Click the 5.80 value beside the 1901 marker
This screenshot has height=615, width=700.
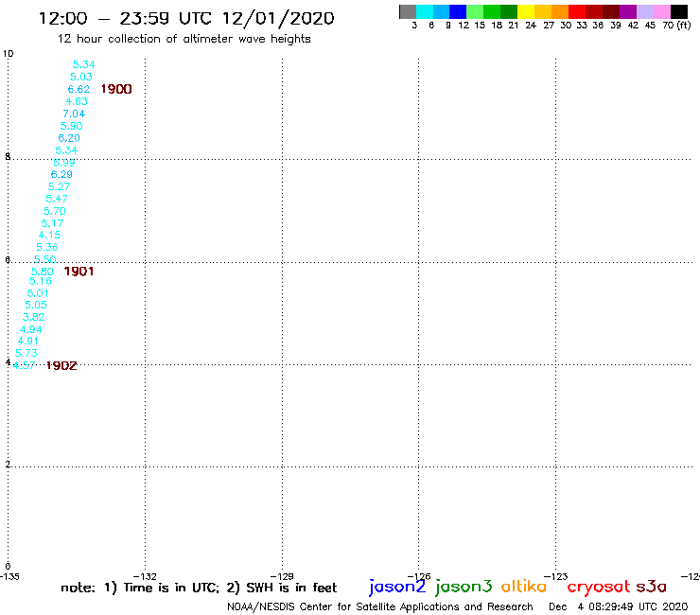(x=43, y=272)
